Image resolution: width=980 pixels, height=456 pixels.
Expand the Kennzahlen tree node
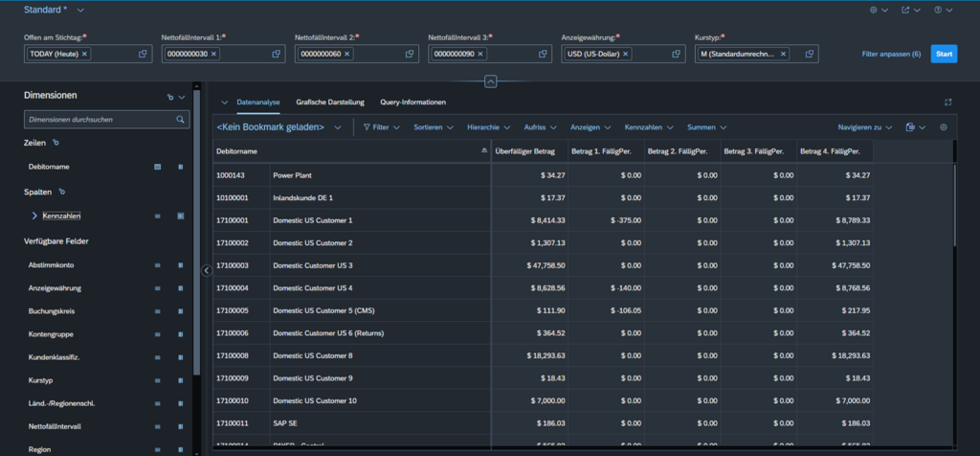[x=34, y=216]
